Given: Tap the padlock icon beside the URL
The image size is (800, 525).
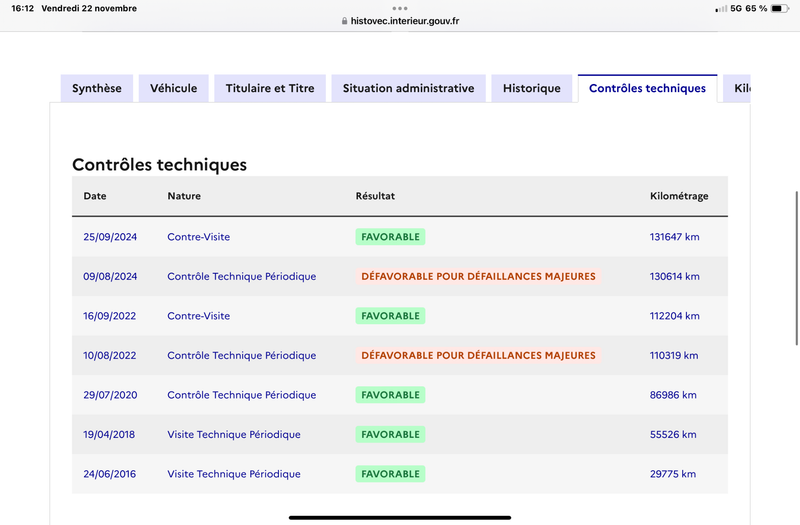Looking at the screenshot, I should click(344, 21).
